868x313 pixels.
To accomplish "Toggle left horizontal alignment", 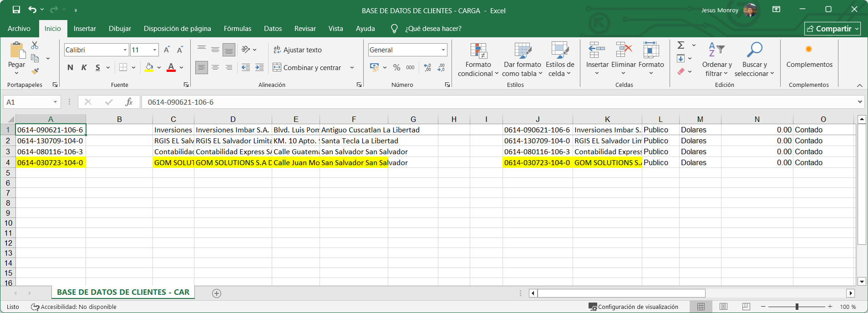I will (x=202, y=67).
